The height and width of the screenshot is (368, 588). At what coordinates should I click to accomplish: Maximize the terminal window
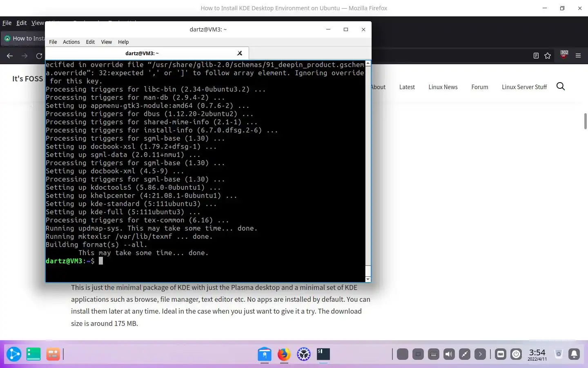(x=346, y=29)
